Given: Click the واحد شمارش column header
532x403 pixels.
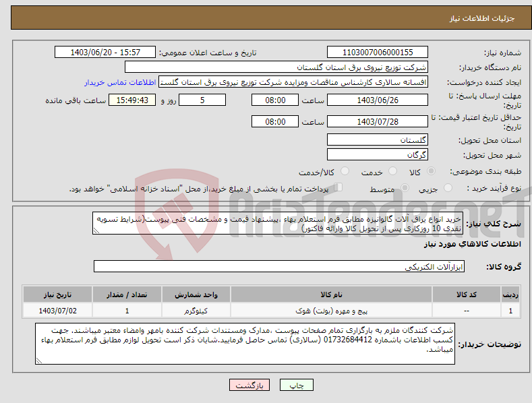Looking at the screenshot, I should tap(196, 294).
